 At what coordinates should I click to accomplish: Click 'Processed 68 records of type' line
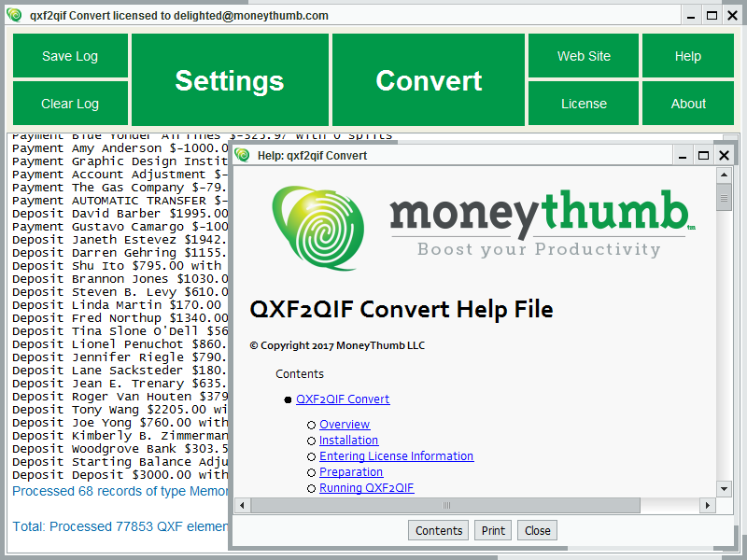click(x=120, y=491)
